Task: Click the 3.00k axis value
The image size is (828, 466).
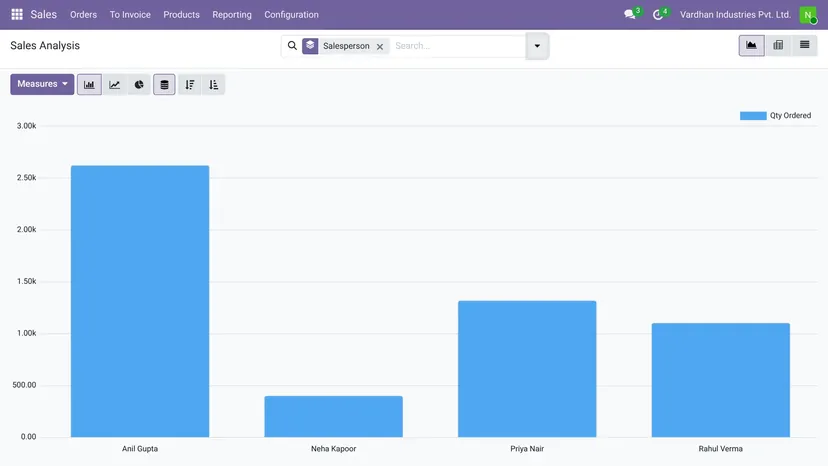Action: [26, 126]
